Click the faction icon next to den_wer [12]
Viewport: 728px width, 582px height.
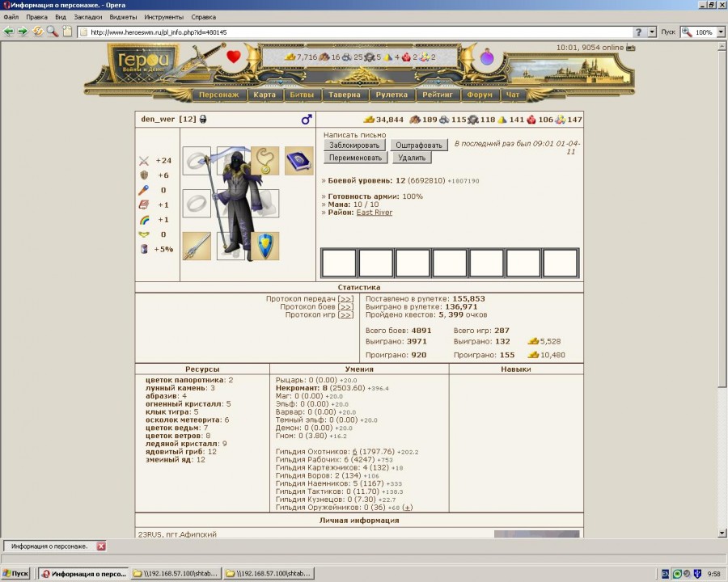pyautogui.click(x=203, y=120)
